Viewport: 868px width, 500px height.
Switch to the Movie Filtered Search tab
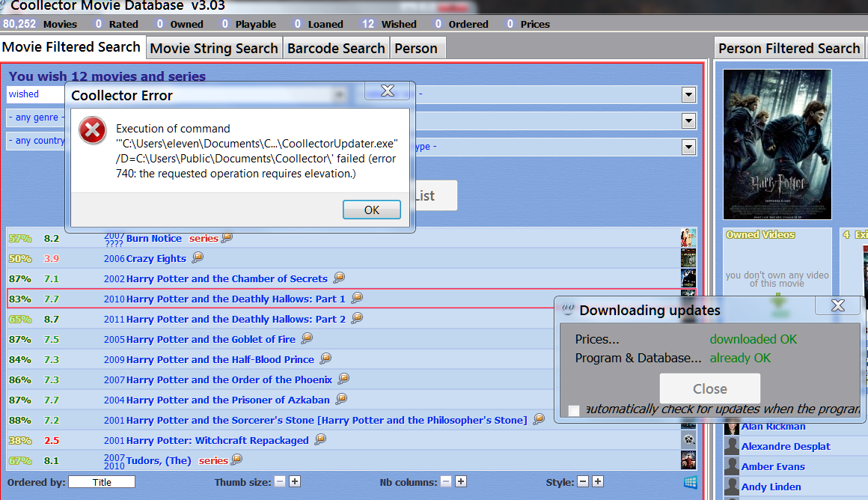click(x=72, y=47)
